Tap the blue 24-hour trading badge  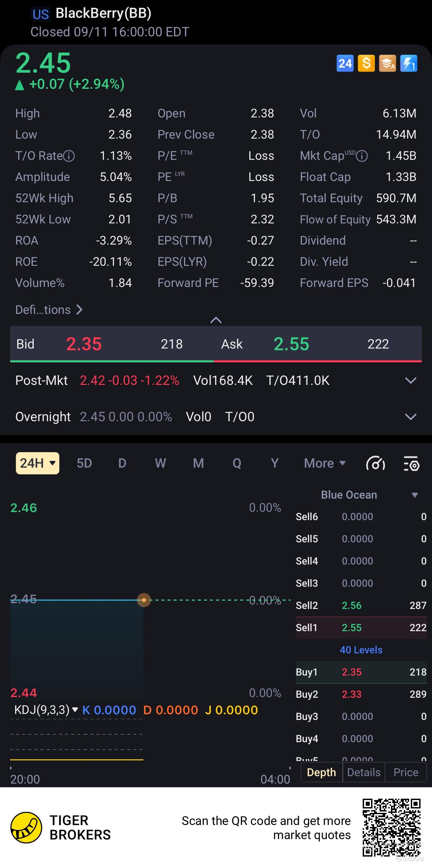pyautogui.click(x=345, y=63)
